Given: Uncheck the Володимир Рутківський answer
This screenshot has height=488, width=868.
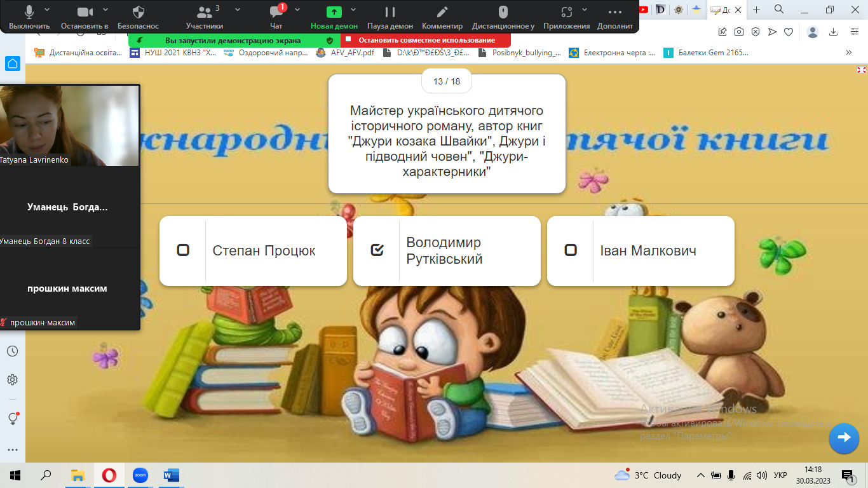Looking at the screenshot, I should click(x=377, y=250).
